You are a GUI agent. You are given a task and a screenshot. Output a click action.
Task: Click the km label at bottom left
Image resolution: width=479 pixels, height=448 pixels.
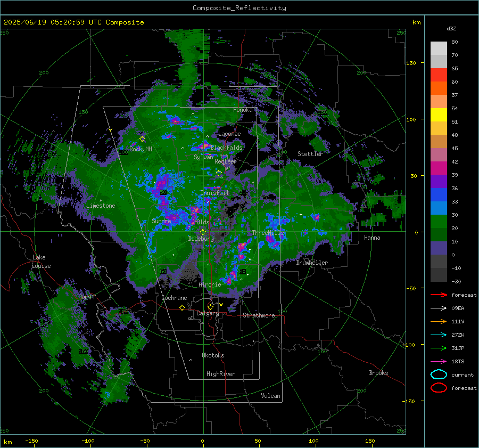click(8, 442)
